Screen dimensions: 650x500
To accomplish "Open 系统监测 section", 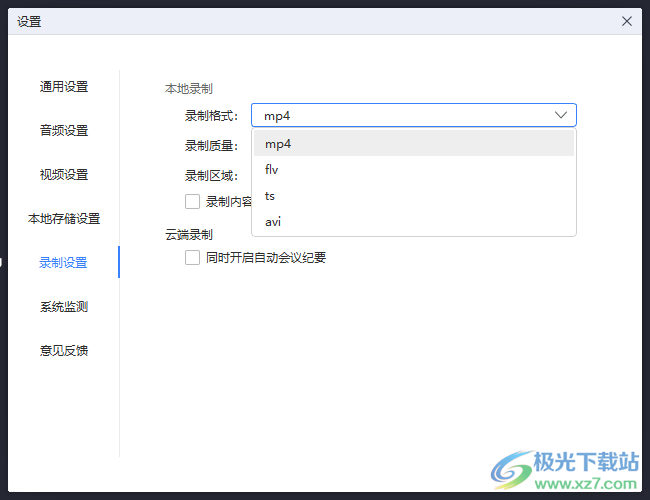I will pyautogui.click(x=64, y=306).
